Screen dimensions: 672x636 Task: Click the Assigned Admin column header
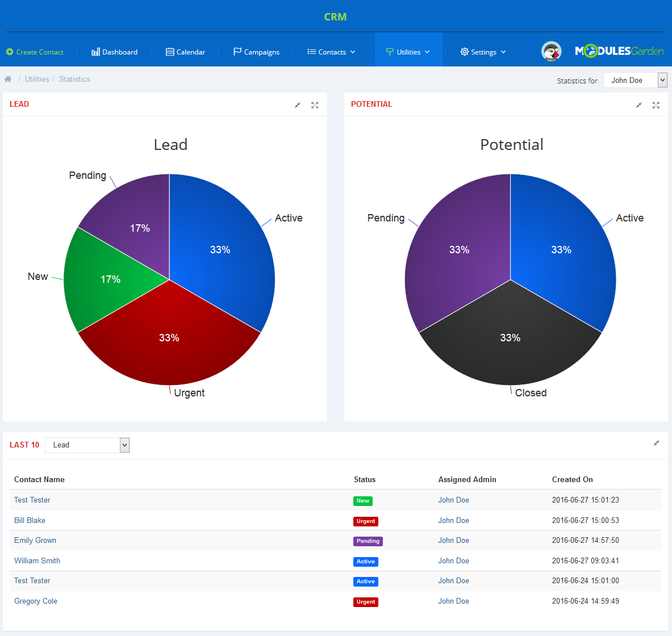[467, 480]
